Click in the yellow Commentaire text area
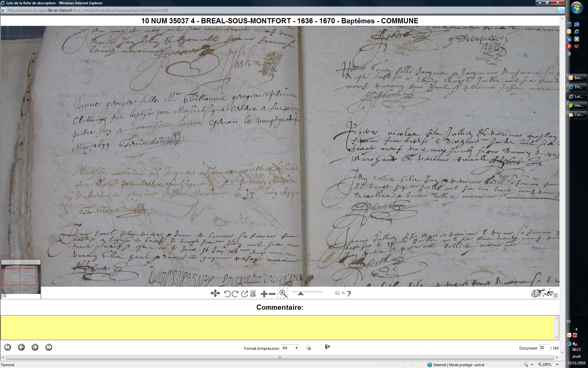The width and height of the screenshot is (588, 368). [x=278, y=327]
